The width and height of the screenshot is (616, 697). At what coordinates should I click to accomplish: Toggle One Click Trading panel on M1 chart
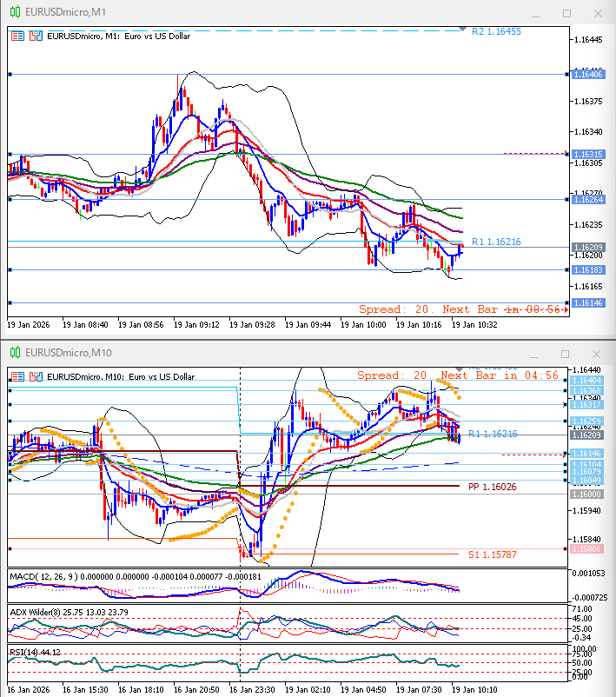pos(17,37)
